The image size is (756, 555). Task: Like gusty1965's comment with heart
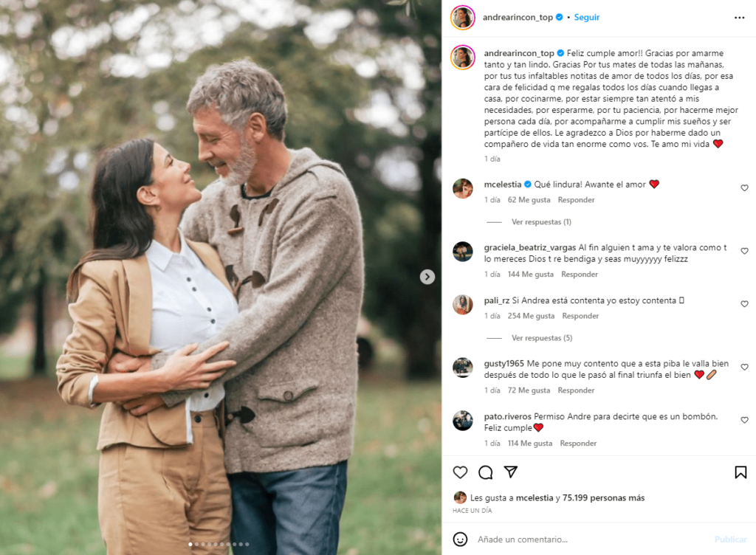744,367
